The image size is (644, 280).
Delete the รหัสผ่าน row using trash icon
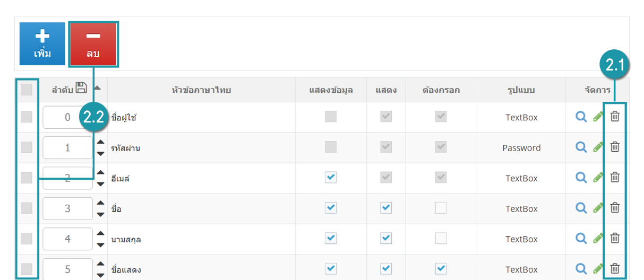pyautogui.click(x=614, y=147)
